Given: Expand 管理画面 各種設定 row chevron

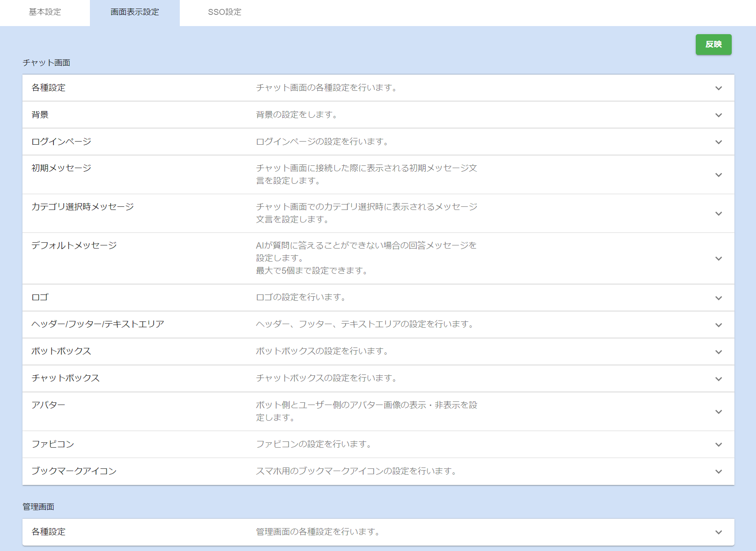Looking at the screenshot, I should click(x=718, y=532).
